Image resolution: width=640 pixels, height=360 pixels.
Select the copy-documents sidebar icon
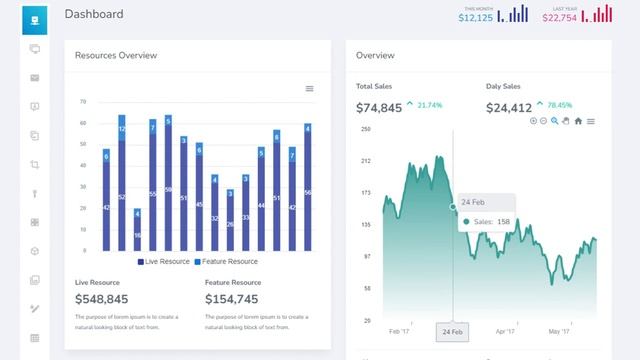point(35,136)
